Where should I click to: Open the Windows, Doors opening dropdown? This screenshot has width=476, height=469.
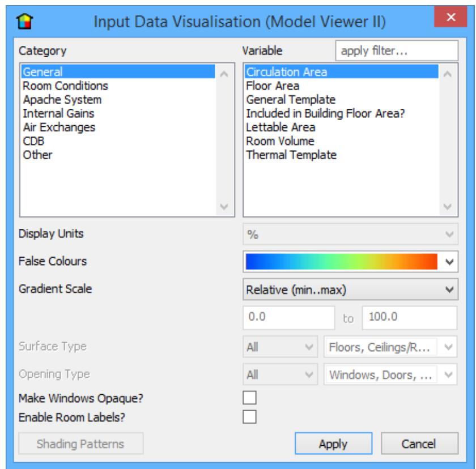pyautogui.click(x=390, y=374)
